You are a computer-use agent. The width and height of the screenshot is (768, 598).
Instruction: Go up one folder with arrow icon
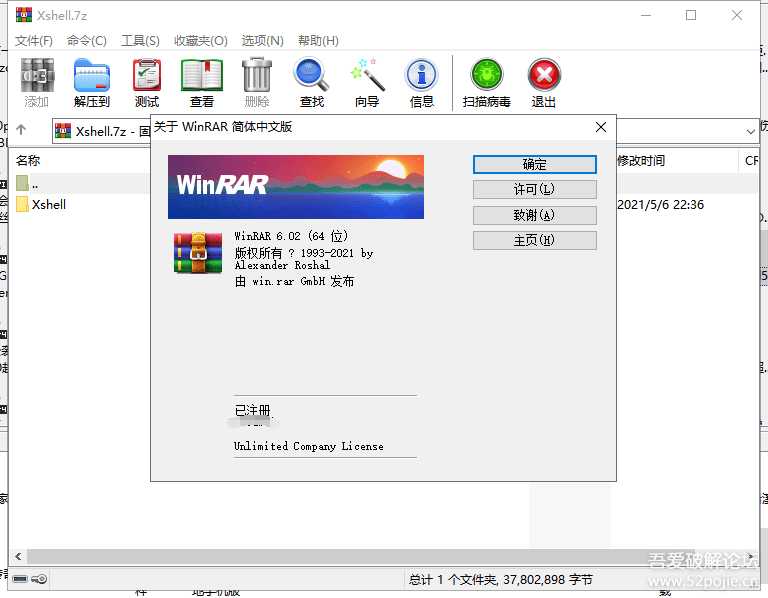tap(21, 131)
